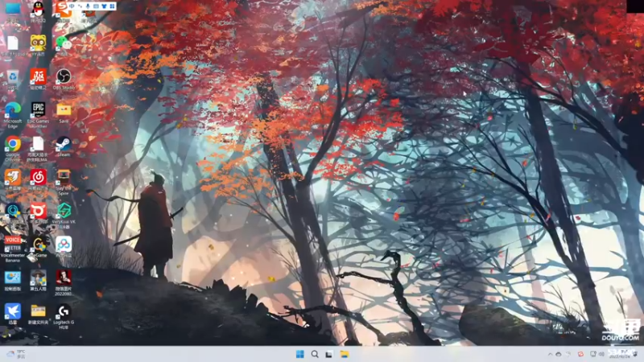Open Baidu Netdisk cloud icon
The height and width of the screenshot is (362, 644).
[x=64, y=245]
